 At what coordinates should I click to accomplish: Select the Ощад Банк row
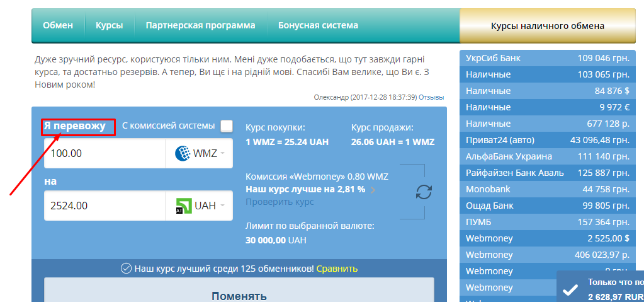[x=548, y=206]
